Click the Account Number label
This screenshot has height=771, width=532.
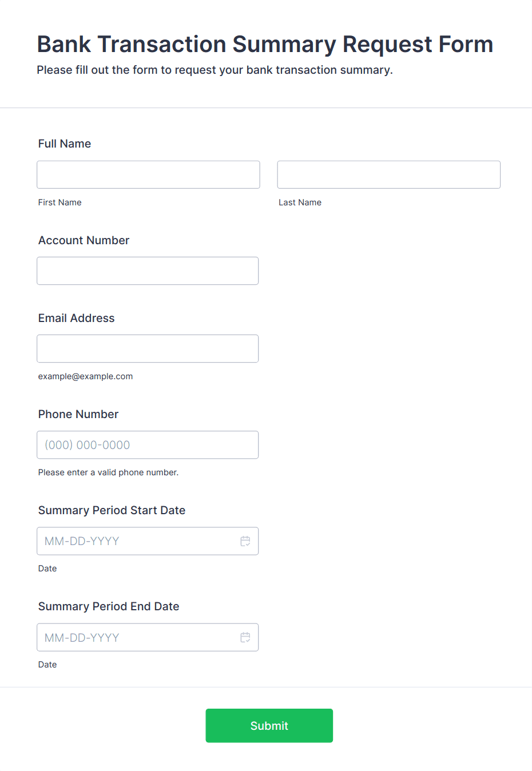click(84, 240)
